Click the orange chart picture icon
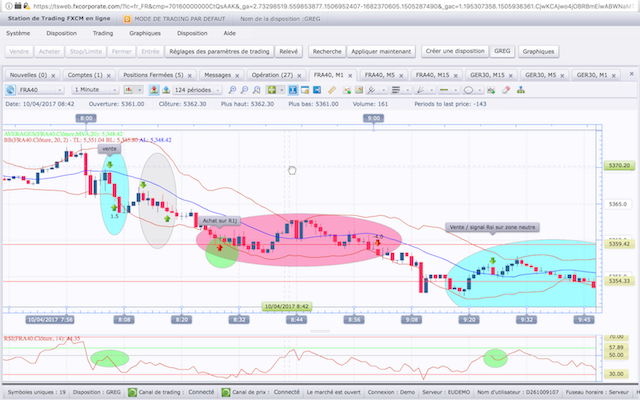 point(359,90)
